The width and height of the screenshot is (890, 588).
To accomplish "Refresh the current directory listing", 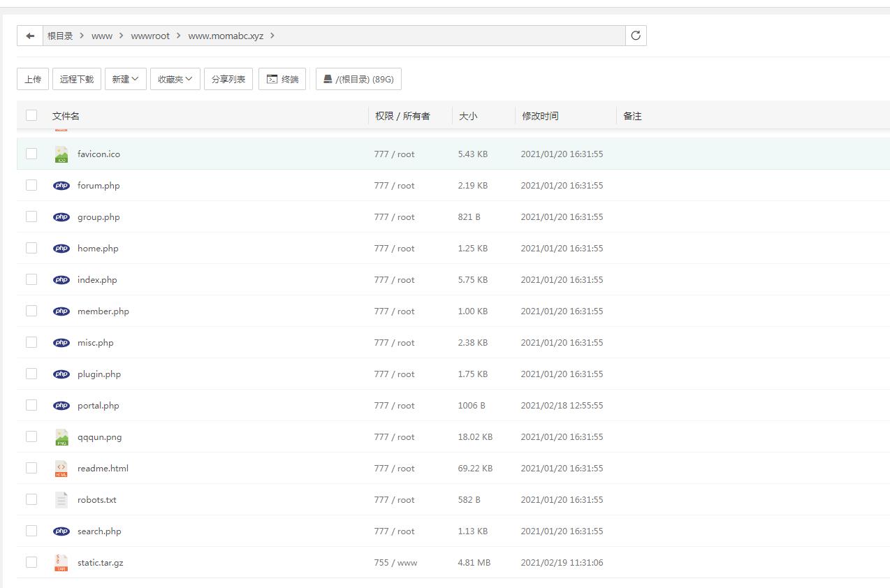I will [x=636, y=36].
